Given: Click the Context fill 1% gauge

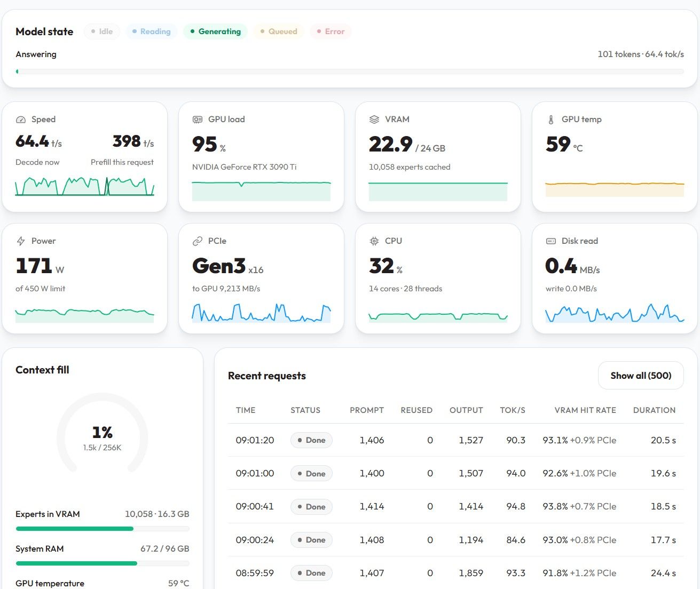Looking at the screenshot, I should coord(103,433).
